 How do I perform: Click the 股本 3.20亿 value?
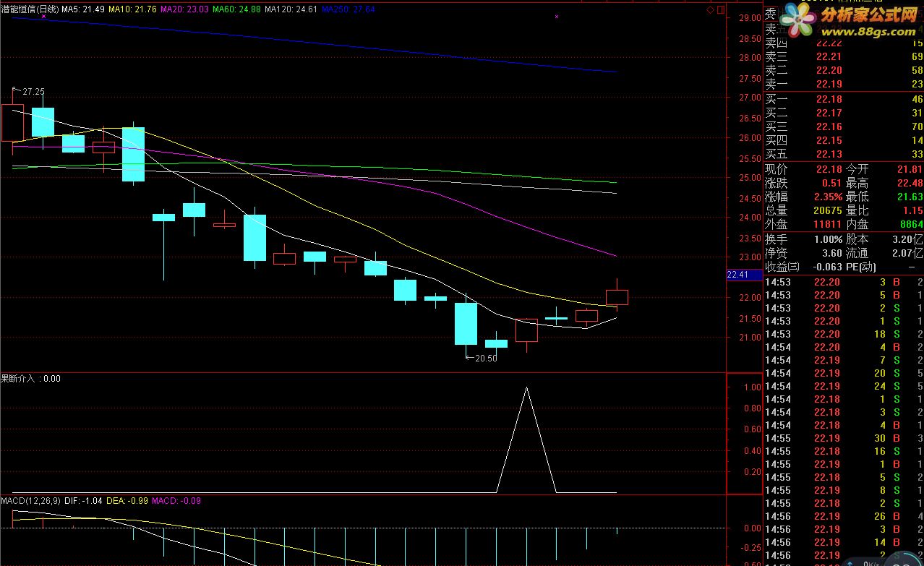[908, 239]
